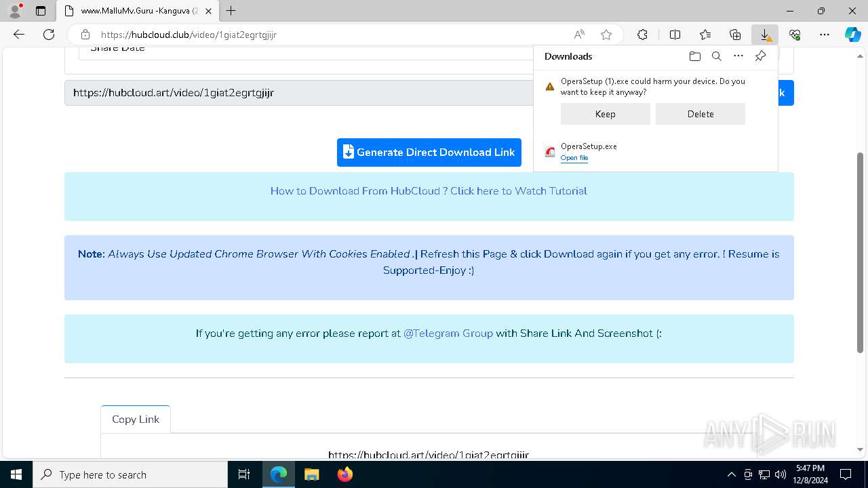Keep the OperaSetup (1).exe download

606,114
